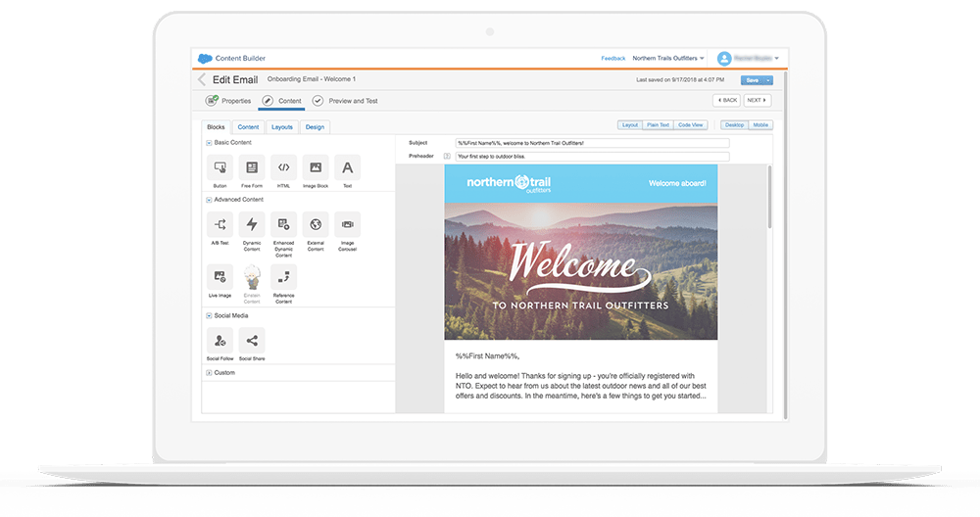Click the Preheader input field

593,156
